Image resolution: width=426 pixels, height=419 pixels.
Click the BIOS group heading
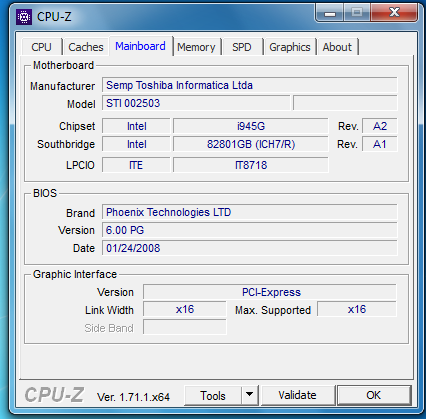pos(45,193)
